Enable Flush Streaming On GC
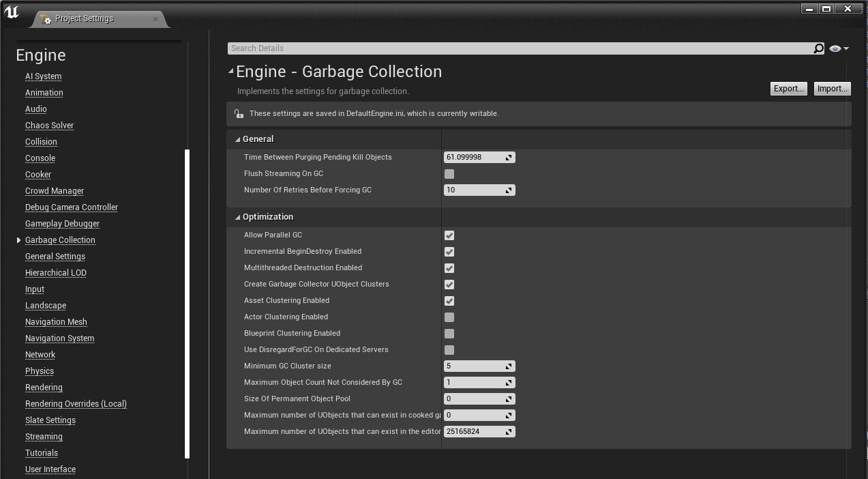Viewport: 868px width, 479px height. 449,173
